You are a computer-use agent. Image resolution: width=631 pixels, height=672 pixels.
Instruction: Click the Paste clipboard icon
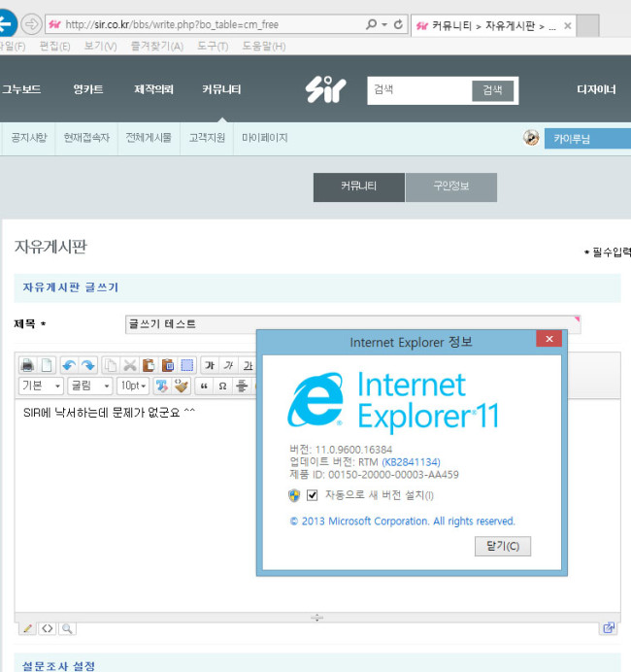149,365
